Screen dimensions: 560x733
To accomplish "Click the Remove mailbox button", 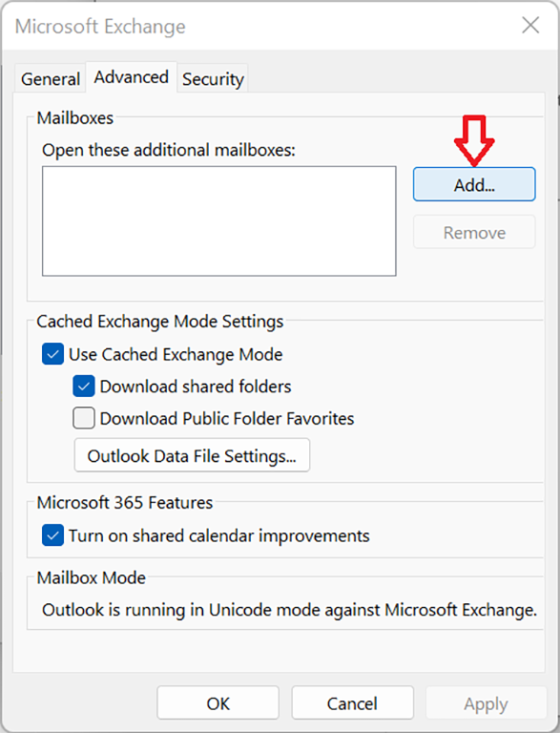I will coord(474,232).
